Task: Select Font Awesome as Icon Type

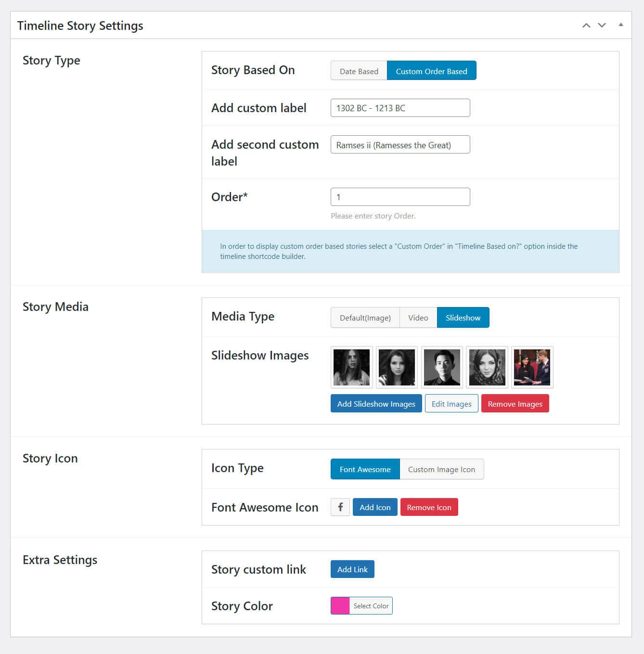Action: click(364, 469)
